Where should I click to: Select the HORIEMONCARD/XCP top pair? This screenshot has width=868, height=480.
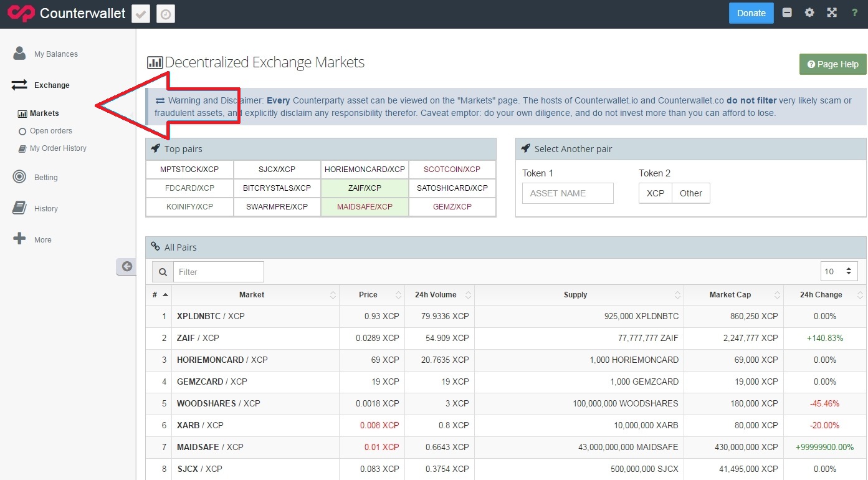click(x=365, y=170)
